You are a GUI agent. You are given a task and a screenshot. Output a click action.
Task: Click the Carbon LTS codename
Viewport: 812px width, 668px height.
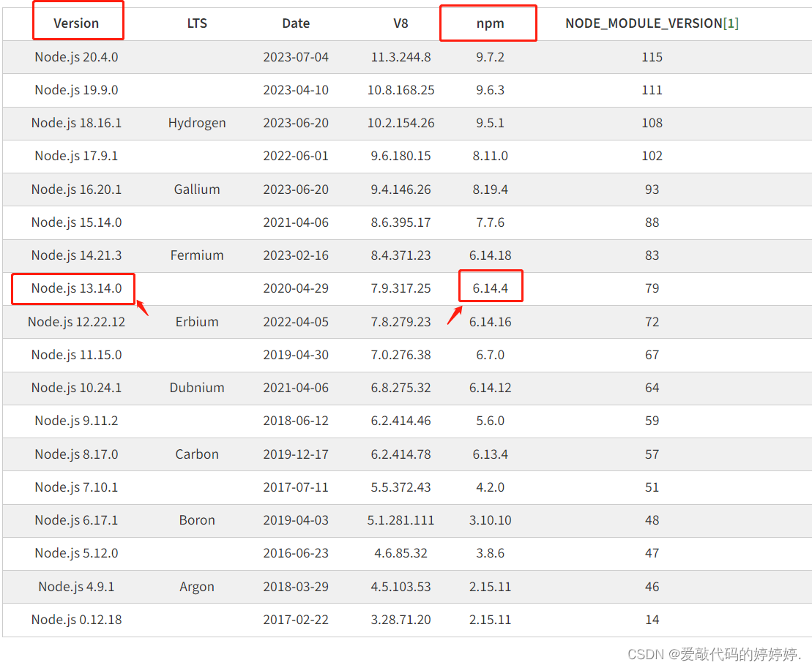pos(197,454)
